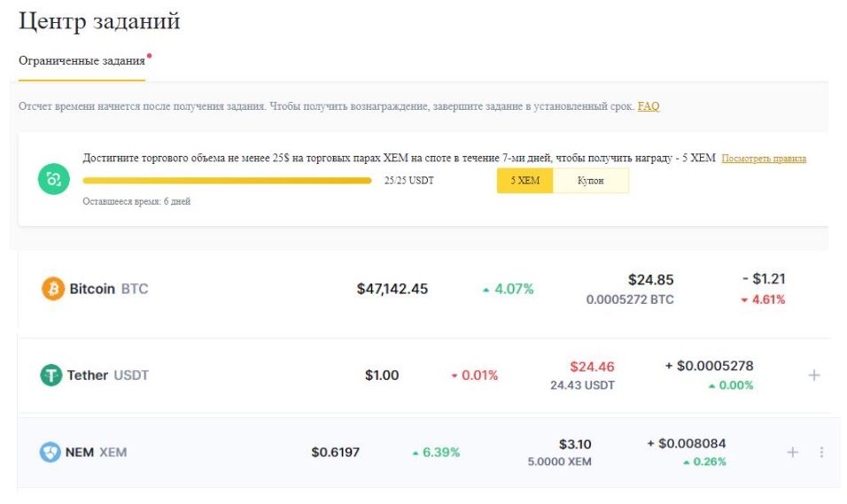
Task: Click the Bitcoin BTC name
Action: click(109, 289)
